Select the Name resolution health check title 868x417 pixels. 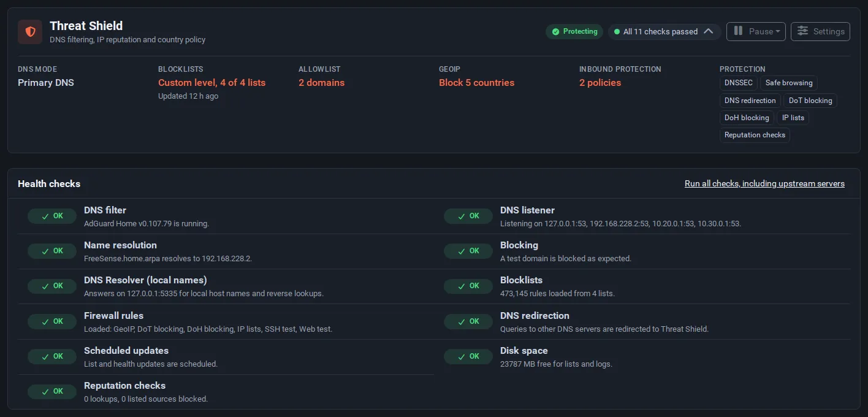click(x=120, y=245)
